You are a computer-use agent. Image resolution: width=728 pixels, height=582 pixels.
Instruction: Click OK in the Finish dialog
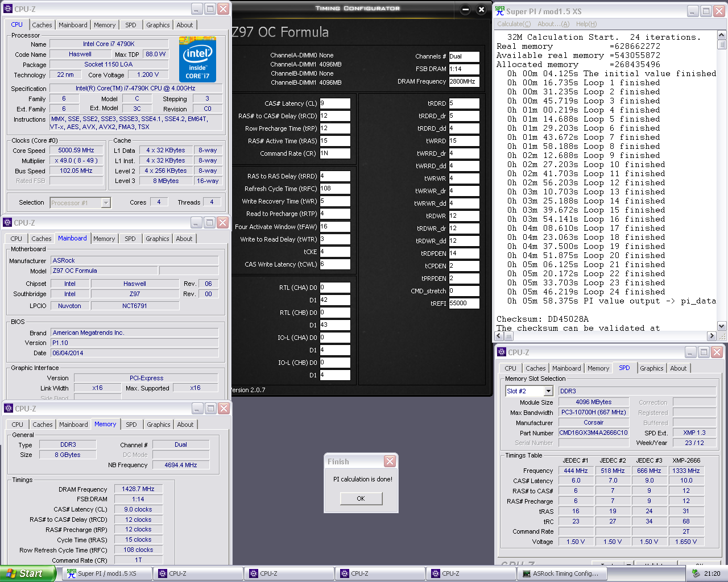click(x=361, y=498)
